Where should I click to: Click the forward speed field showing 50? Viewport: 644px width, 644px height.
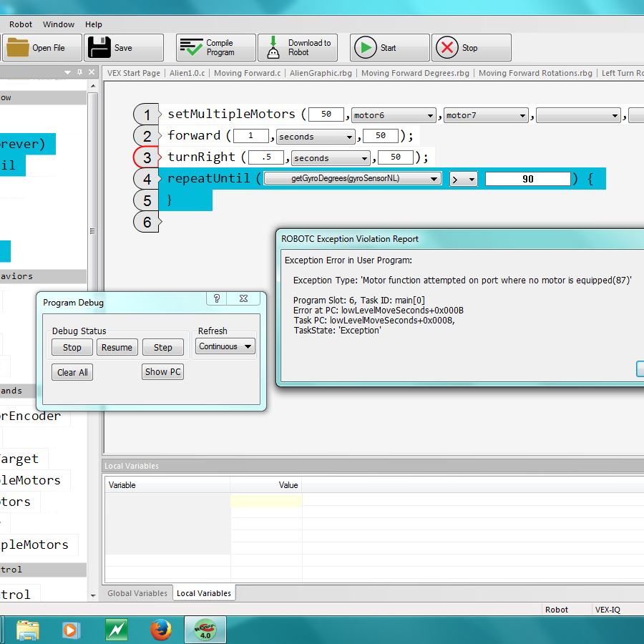tap(381, 135)
